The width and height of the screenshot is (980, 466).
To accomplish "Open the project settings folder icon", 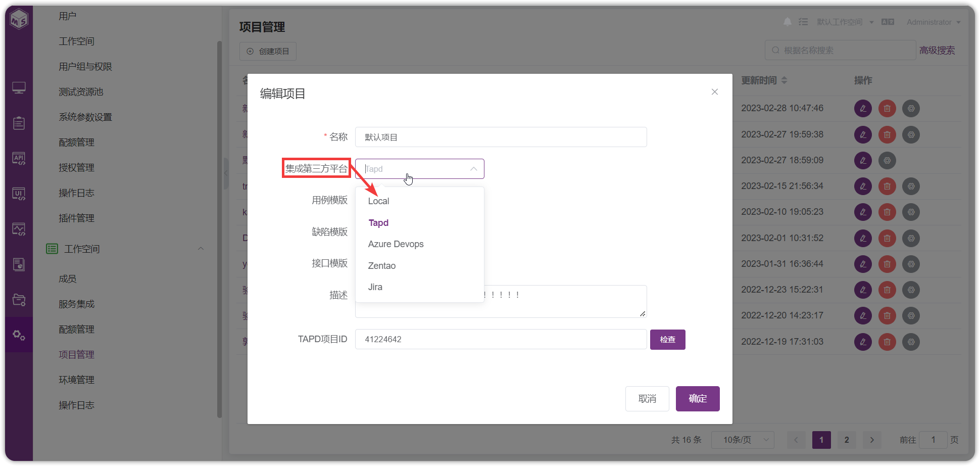I will [19, 300].
